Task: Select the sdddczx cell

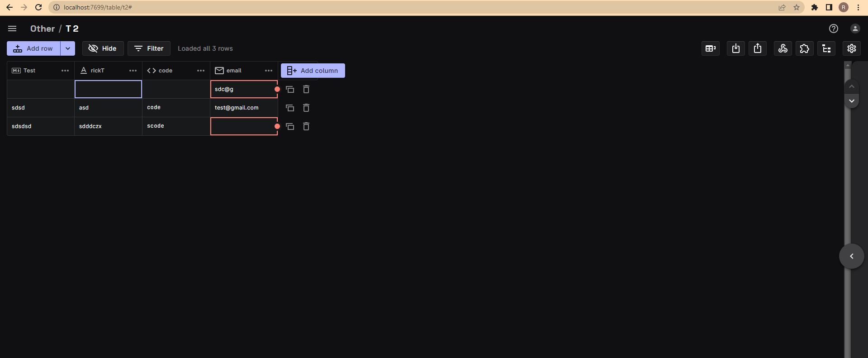Action: [x=108, y=126]
